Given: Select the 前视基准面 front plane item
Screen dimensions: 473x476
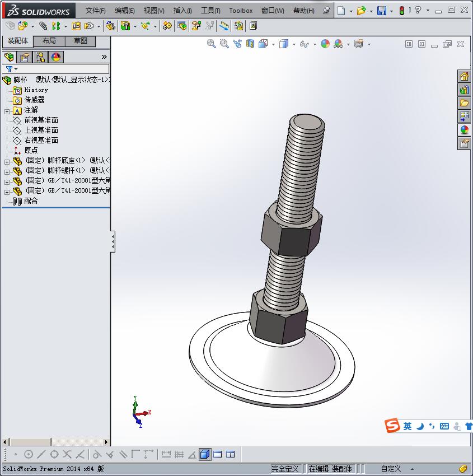Looking at the screenshot, I should pos(35,120).
